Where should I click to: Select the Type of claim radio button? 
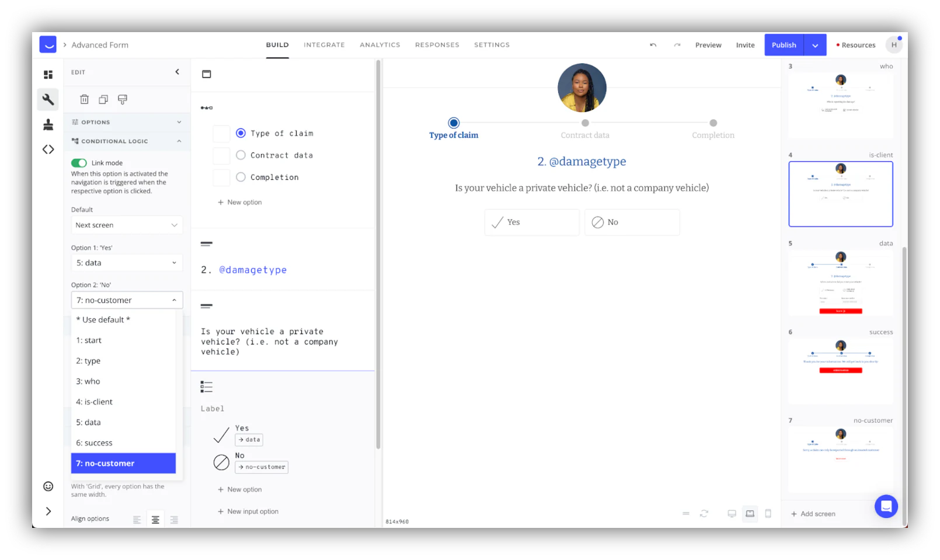click(x=241, y=133)
